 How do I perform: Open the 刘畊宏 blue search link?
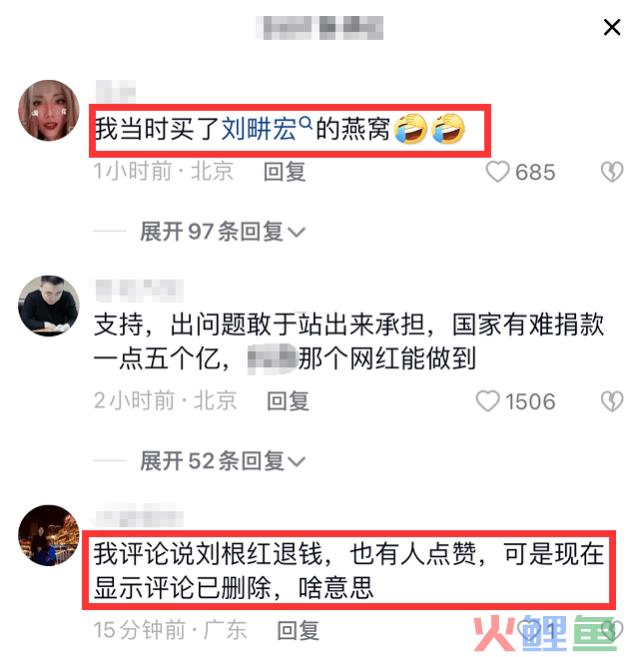[258, 129]
